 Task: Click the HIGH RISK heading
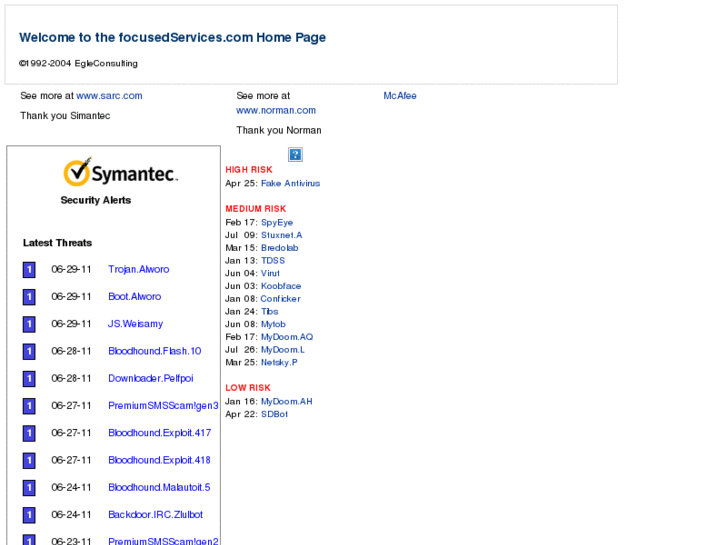coord(249,170)
